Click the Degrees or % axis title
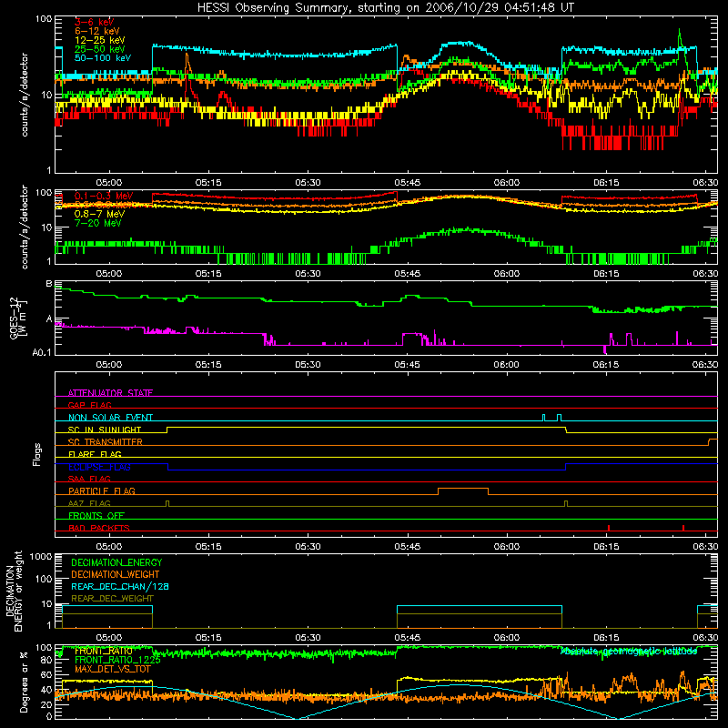728x728 pixels. (24, 682)
